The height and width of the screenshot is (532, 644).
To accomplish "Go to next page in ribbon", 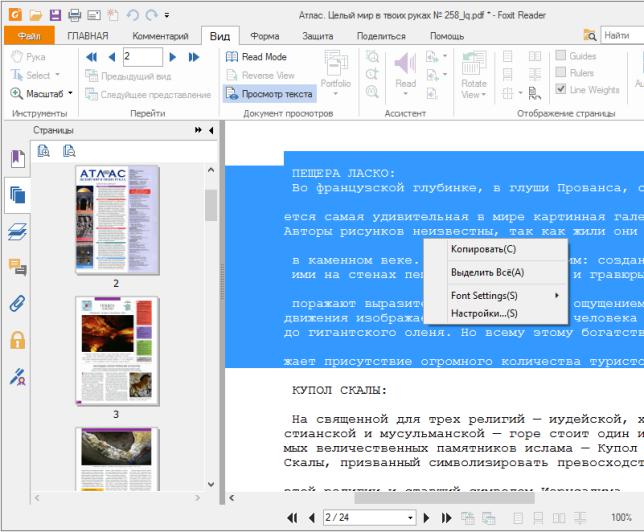I will [x=173, y=57].
